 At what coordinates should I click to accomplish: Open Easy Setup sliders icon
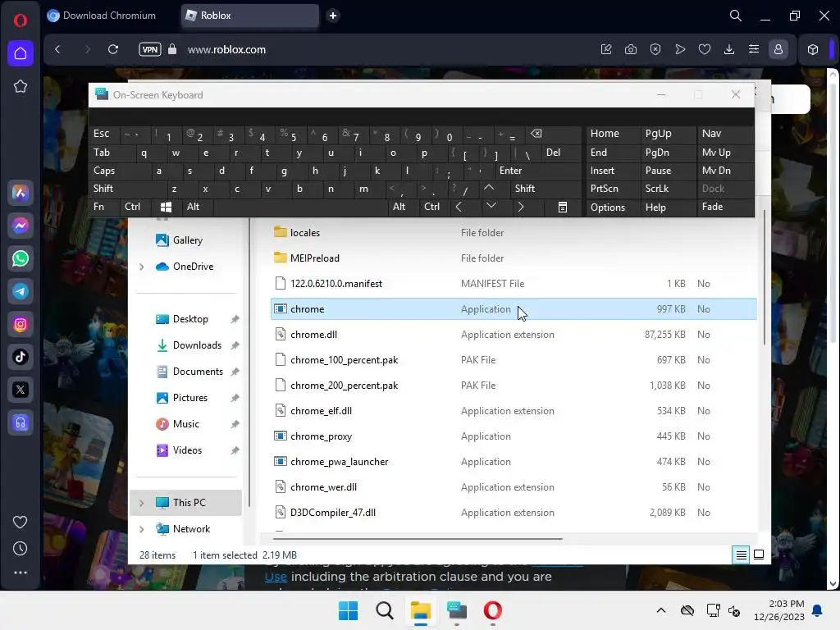754,49
